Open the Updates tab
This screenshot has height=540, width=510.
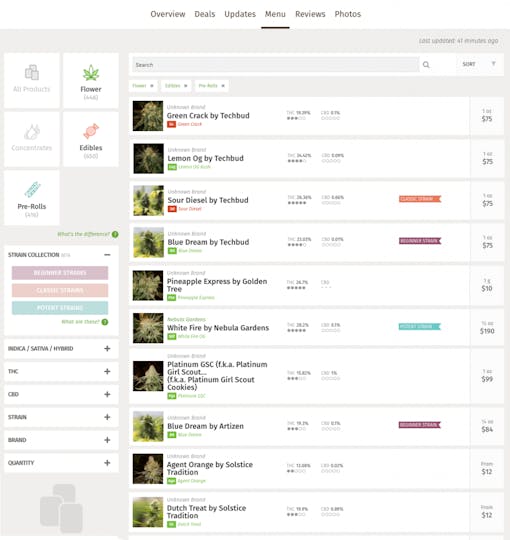pos(240,14)
